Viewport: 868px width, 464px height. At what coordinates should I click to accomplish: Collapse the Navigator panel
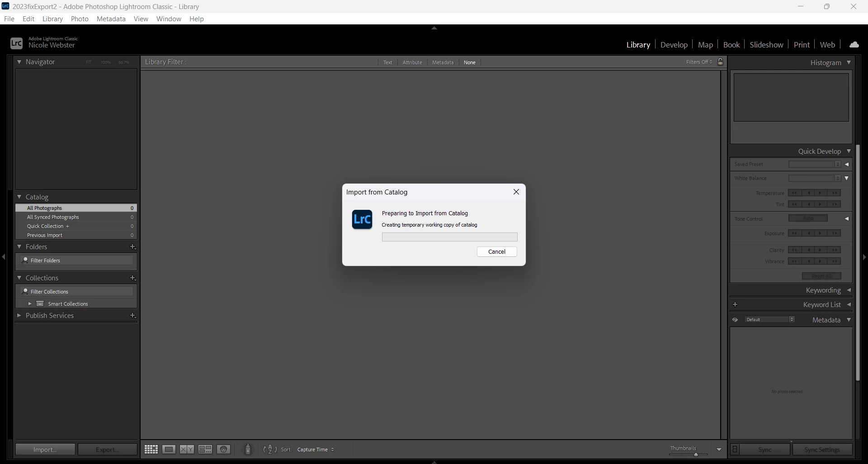tap(19, 62)
